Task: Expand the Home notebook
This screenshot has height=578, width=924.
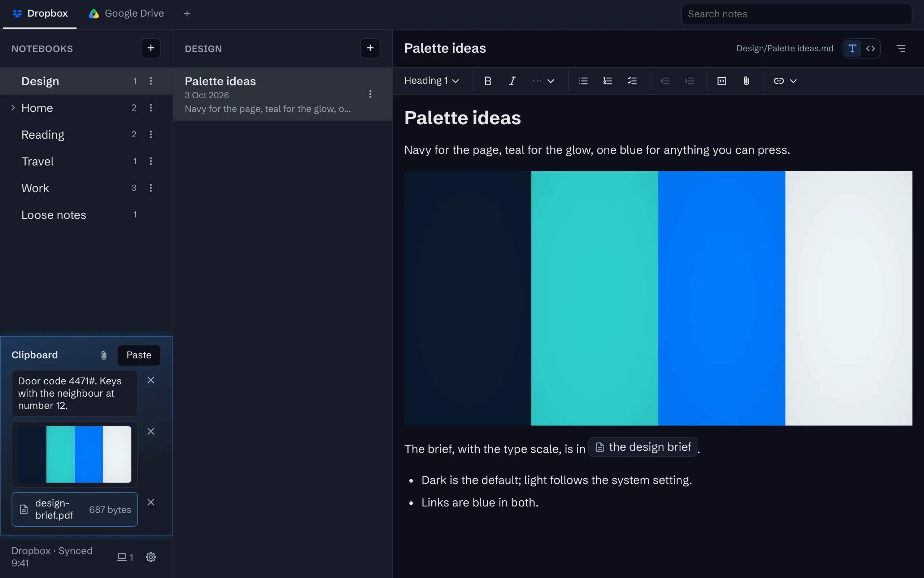Action: pyautogui.click(x=13, y=108)
